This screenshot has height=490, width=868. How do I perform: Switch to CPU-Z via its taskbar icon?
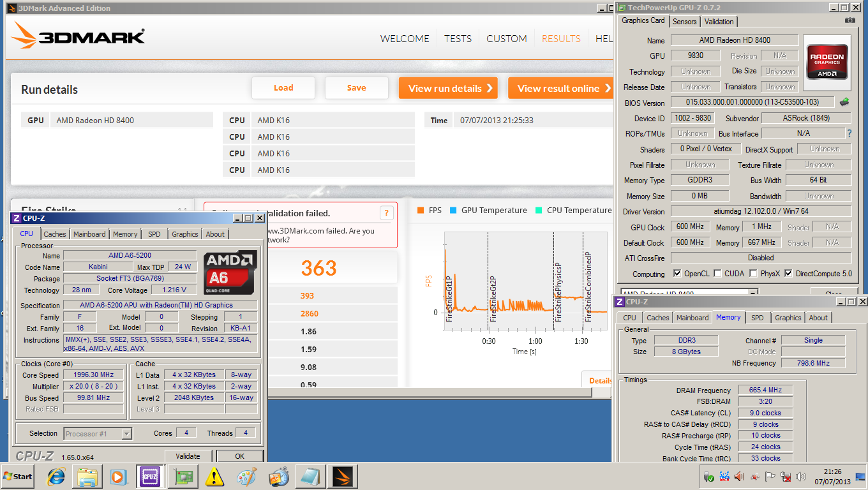pyautogui.click(x=151, y=477)
